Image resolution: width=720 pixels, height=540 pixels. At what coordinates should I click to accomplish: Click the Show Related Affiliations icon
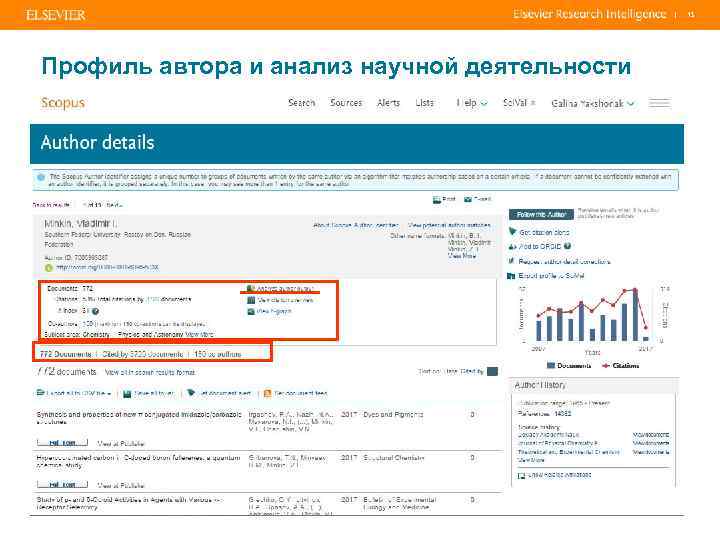(x=521, y=476)
